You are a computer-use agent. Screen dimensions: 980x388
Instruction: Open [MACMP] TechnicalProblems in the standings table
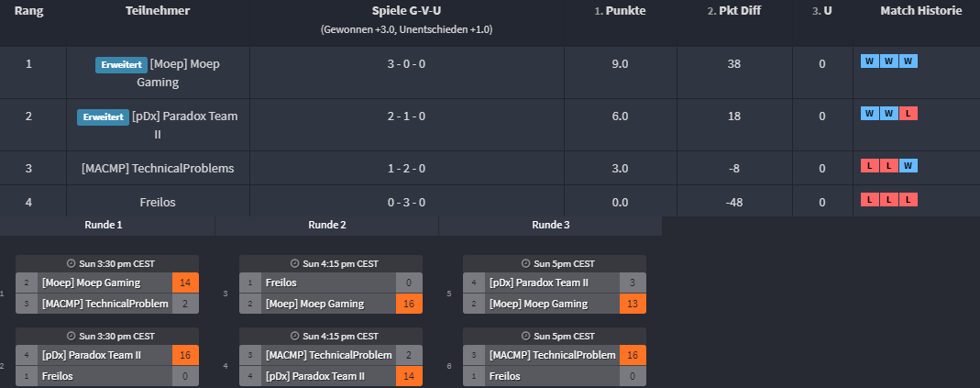click(x=158, y=168)
